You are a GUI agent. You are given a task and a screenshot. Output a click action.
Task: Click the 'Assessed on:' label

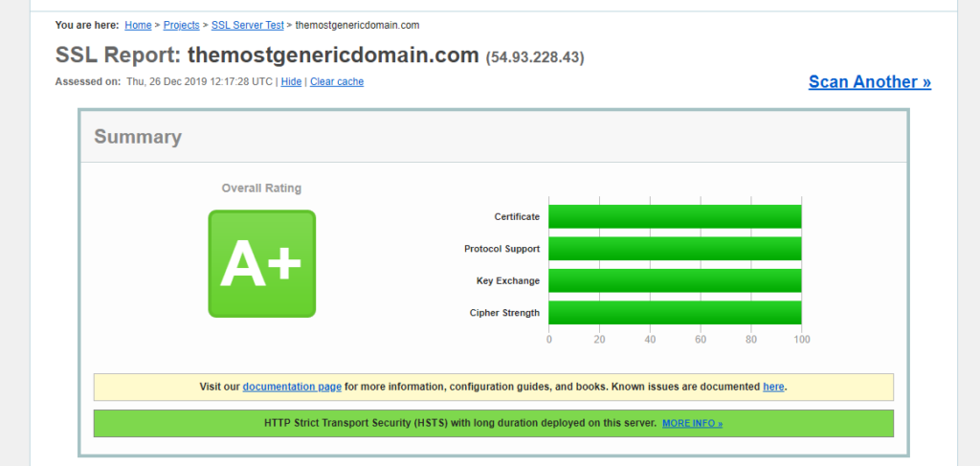tap(88, 82)
